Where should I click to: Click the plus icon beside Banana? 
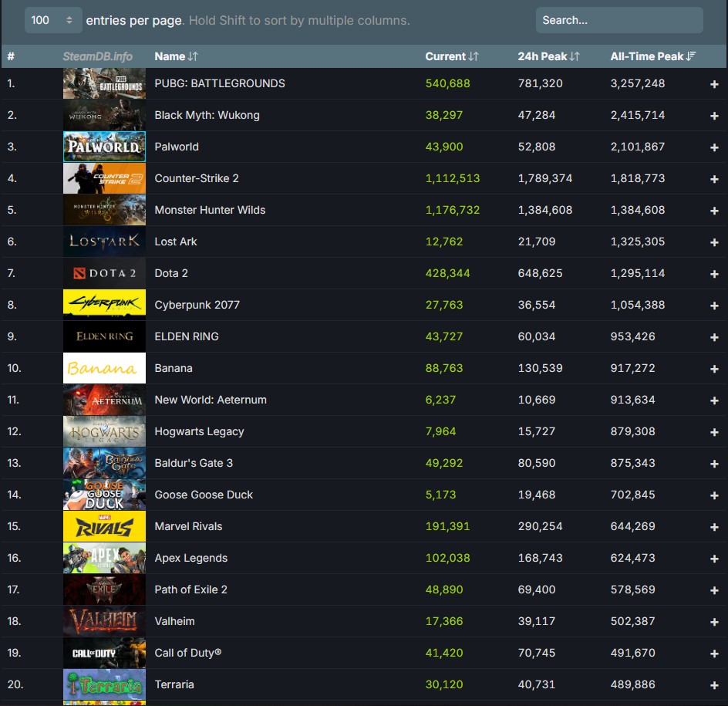(714, 369)
